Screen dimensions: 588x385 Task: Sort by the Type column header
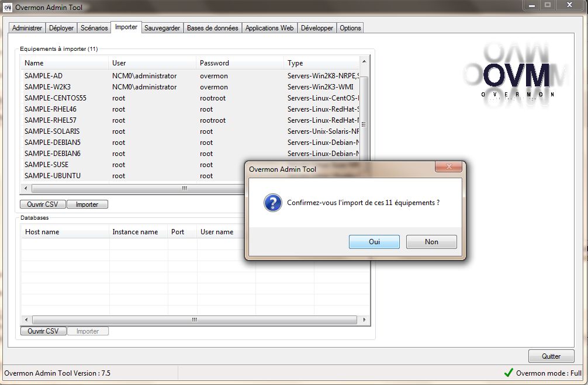(321, 63)
